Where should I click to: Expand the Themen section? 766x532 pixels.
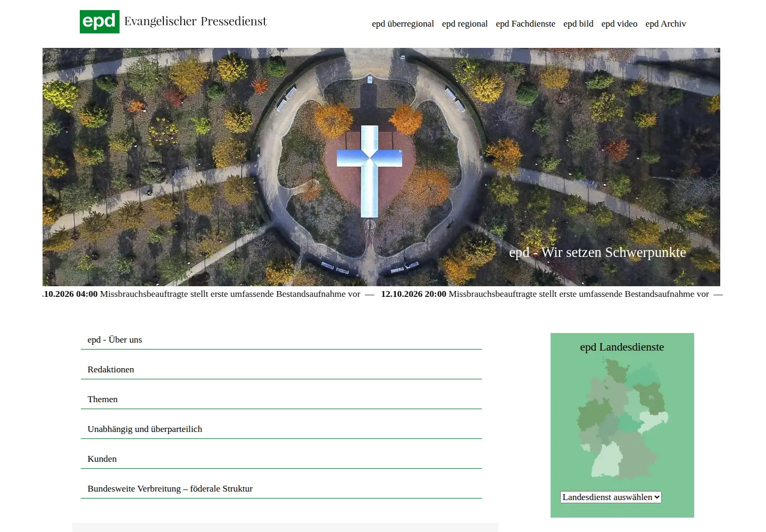[281, 399]
